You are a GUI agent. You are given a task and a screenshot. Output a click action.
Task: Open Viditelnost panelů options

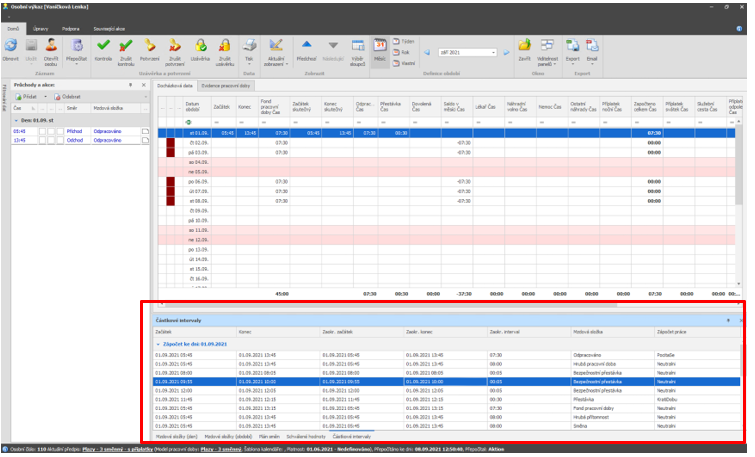[x=547, y=51]
